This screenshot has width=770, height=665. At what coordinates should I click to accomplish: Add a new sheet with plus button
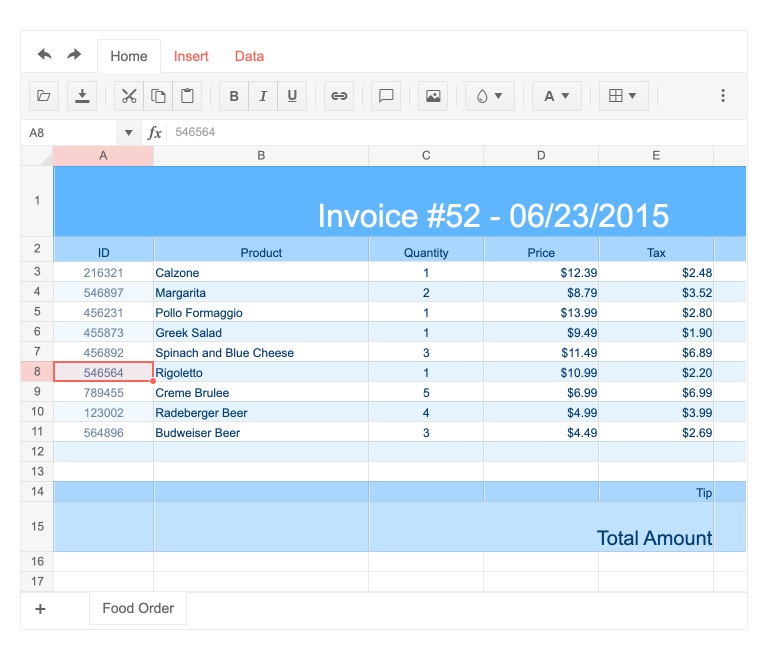tap(40, 609)
